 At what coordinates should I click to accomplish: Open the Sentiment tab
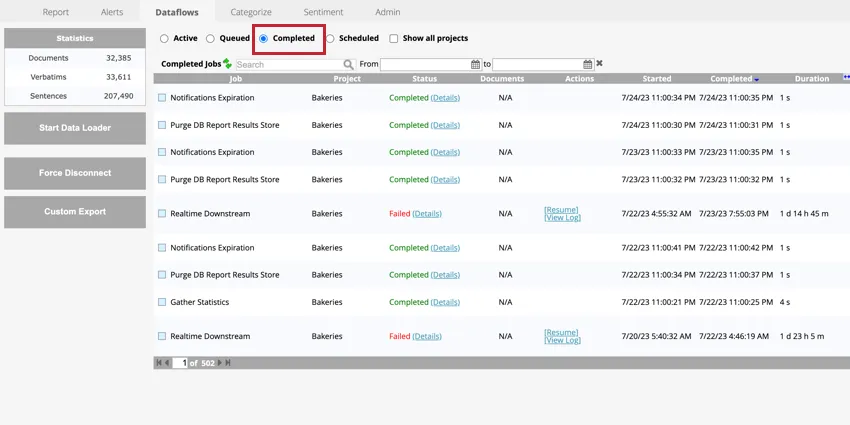point(323,12)
